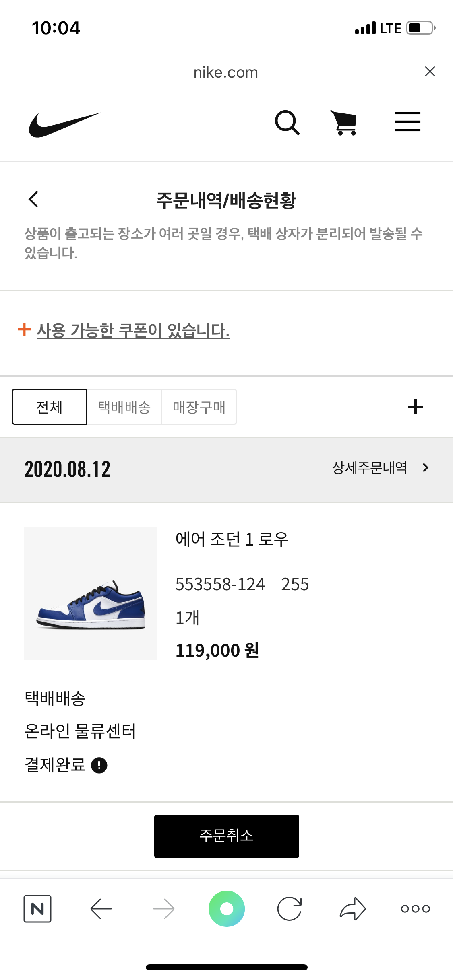This screenshot has height=980, width=453.
Task: Expand the filter plus icon
Action: point(415,407)
